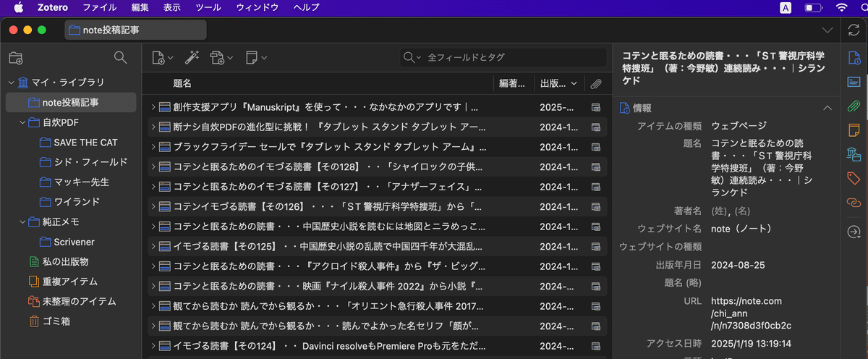Viewport: 868px width, 359px height.
Task: Select the Notes pane icon
Action: click(x=854, y=130)
